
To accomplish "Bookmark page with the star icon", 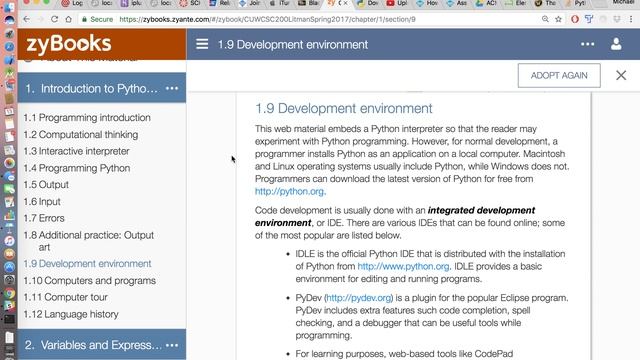I will [x=558, y=19].
